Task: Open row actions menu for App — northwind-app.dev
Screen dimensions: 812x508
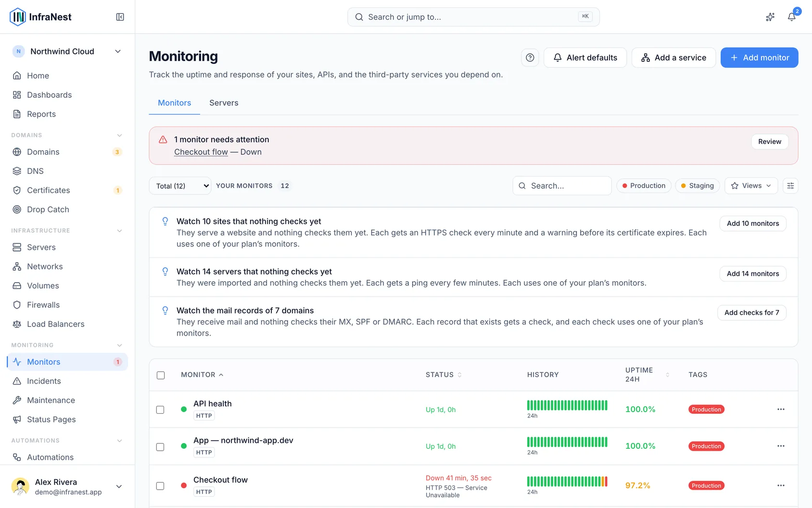Action: 781,446
